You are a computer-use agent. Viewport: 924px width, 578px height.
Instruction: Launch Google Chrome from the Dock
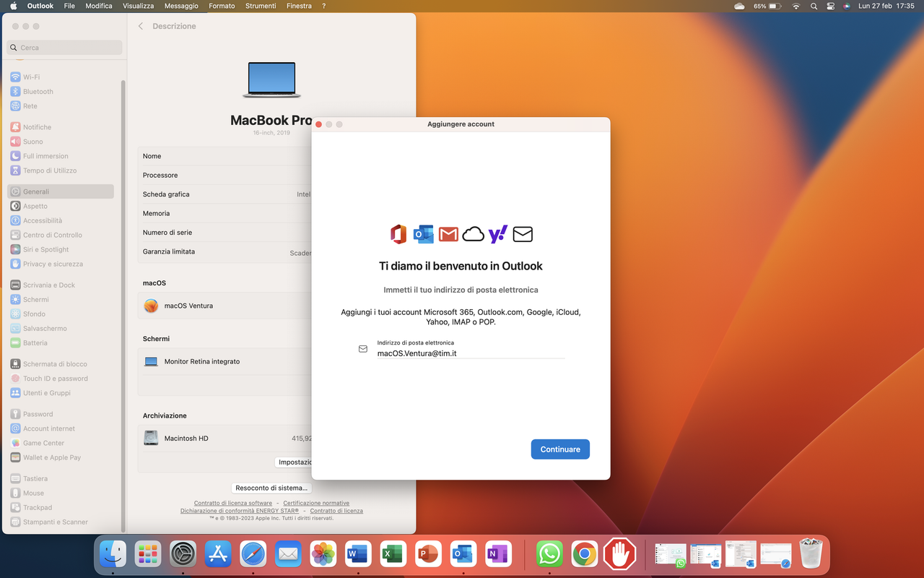click(585, 554)
